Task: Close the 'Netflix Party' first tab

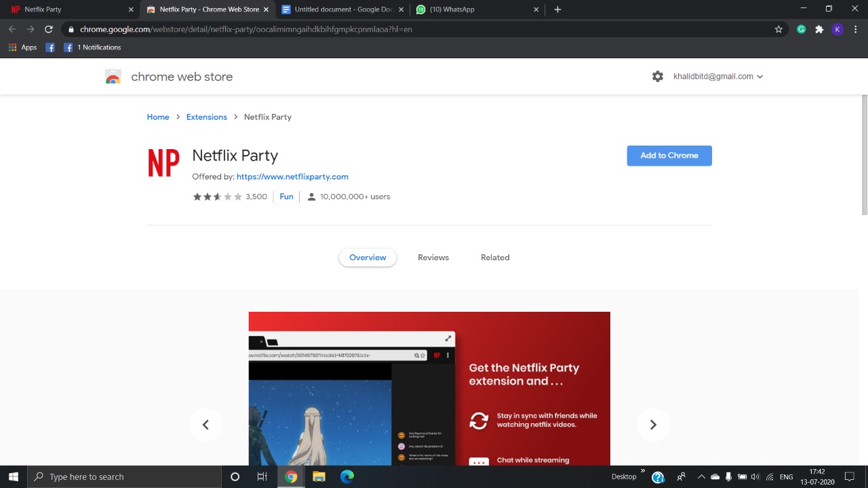Action: coord(131,9)
